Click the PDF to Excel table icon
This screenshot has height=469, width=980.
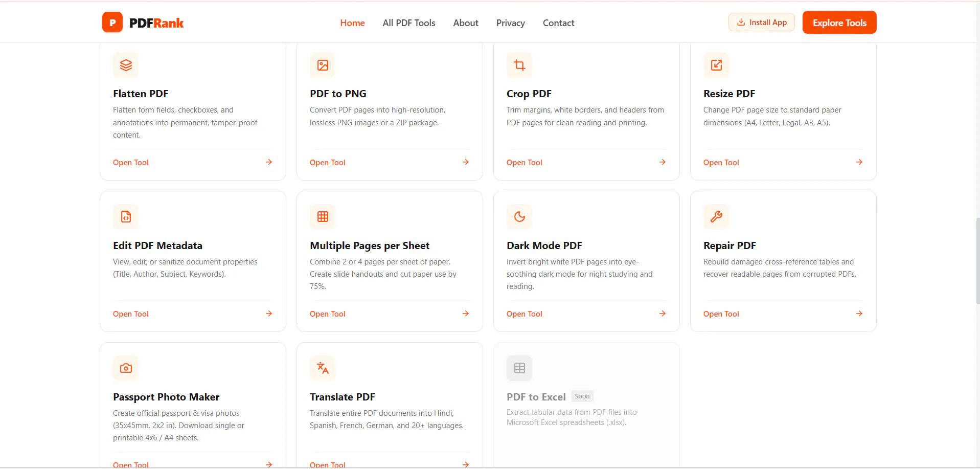(x=519, y=368)
